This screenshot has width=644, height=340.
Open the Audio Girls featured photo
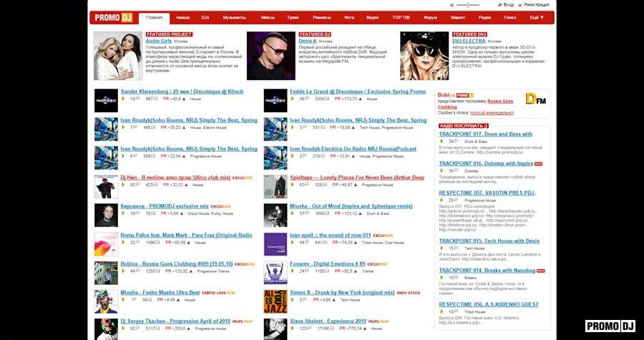[x=118, y=56]
